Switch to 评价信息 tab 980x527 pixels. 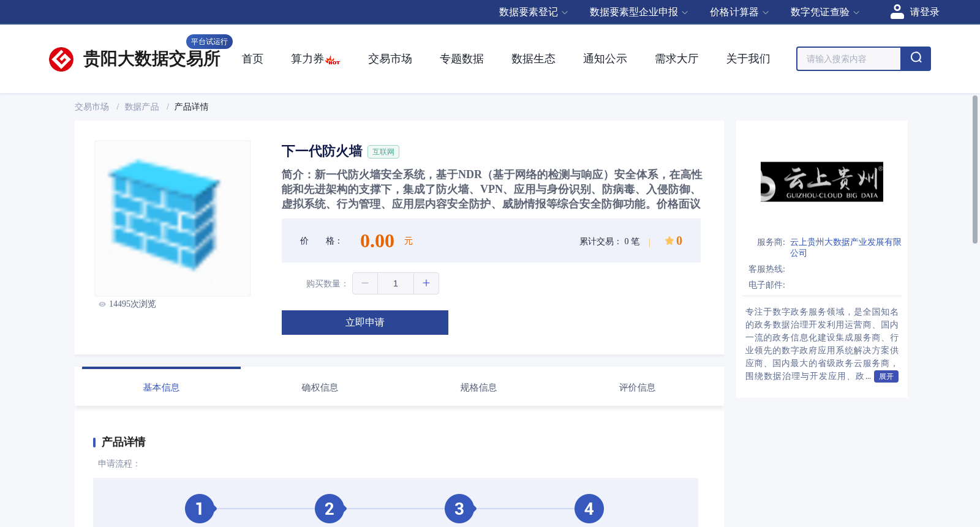pos(637,387)
